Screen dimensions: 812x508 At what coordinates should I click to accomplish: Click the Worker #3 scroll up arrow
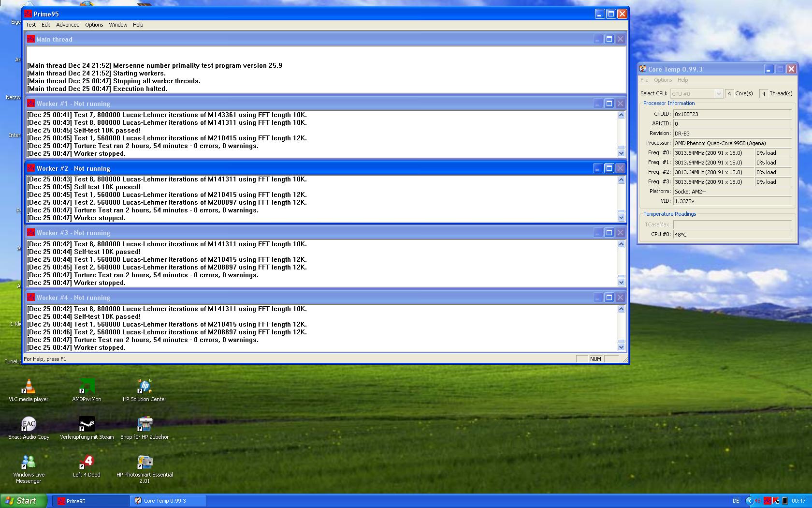(x=622, y=244)
